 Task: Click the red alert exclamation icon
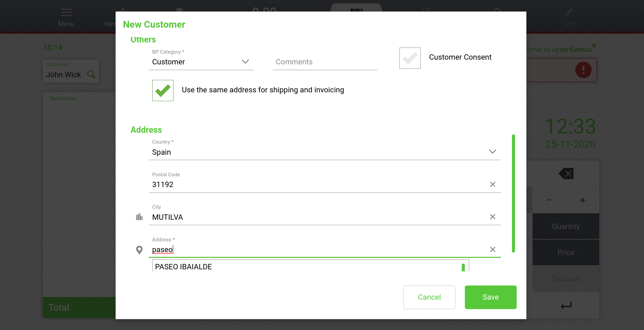pyautogui.click(x=583, y=70)
